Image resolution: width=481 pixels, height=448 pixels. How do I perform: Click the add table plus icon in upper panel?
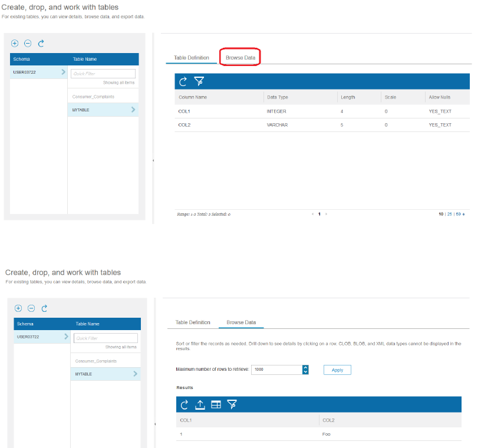15,43
